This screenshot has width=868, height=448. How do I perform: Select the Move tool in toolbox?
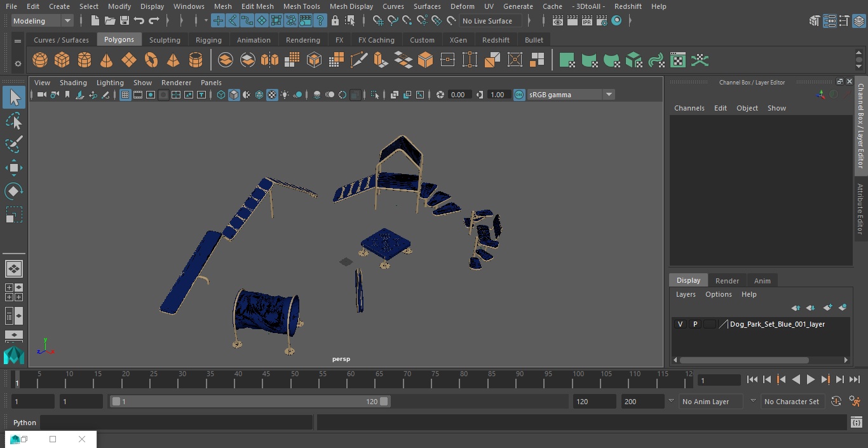[14, 168]
